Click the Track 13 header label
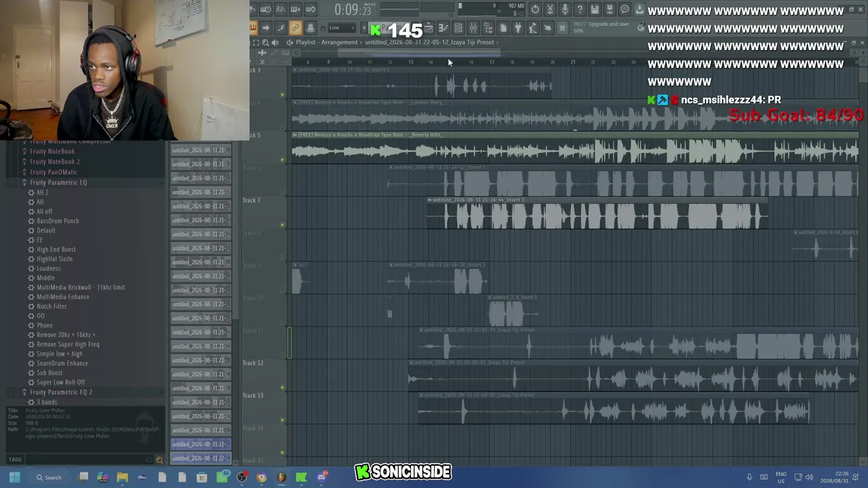This screenshot has height=488, width=868. [x=253, y=396]
